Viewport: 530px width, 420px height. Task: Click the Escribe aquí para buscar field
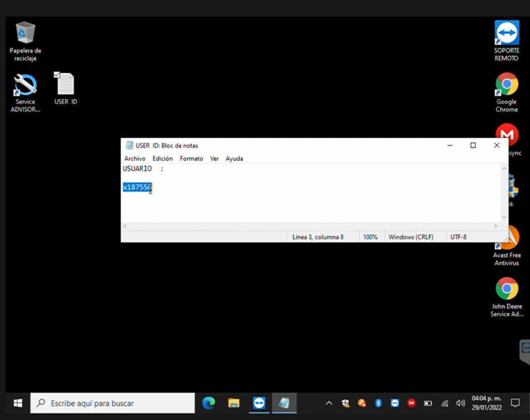pos(113,403)
